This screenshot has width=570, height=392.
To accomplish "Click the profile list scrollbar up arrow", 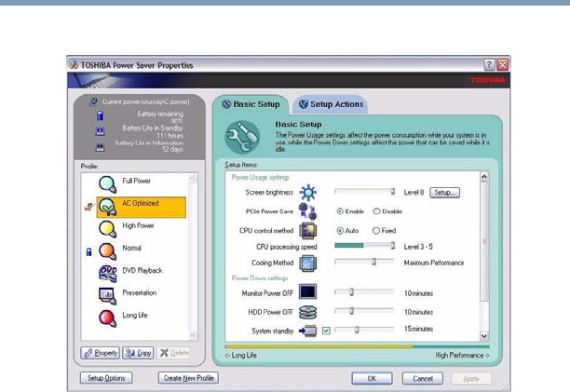I will click(x=192, y=179).
